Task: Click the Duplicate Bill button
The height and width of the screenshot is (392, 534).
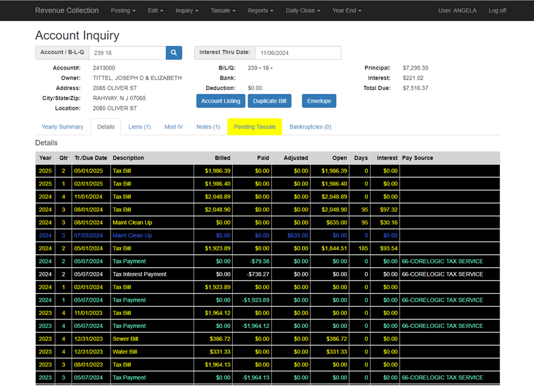Action: [269, 101]
